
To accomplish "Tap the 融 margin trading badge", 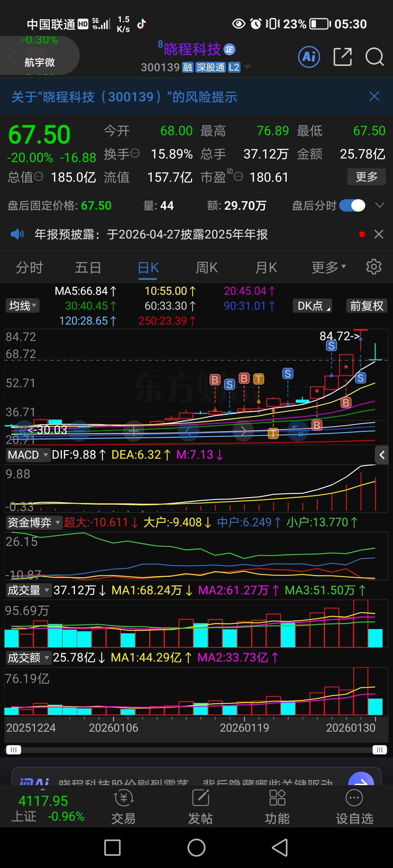I will pos(187,67).
